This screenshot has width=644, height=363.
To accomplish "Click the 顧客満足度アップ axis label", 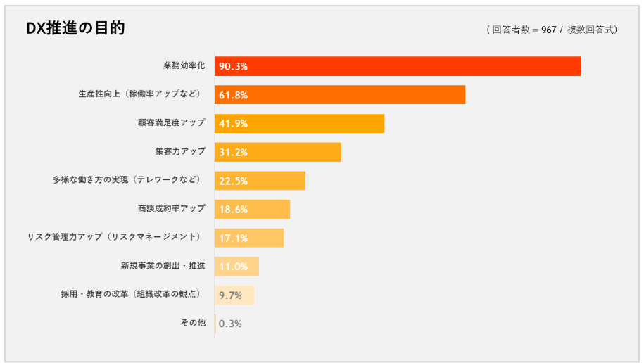I will [172, 122].
